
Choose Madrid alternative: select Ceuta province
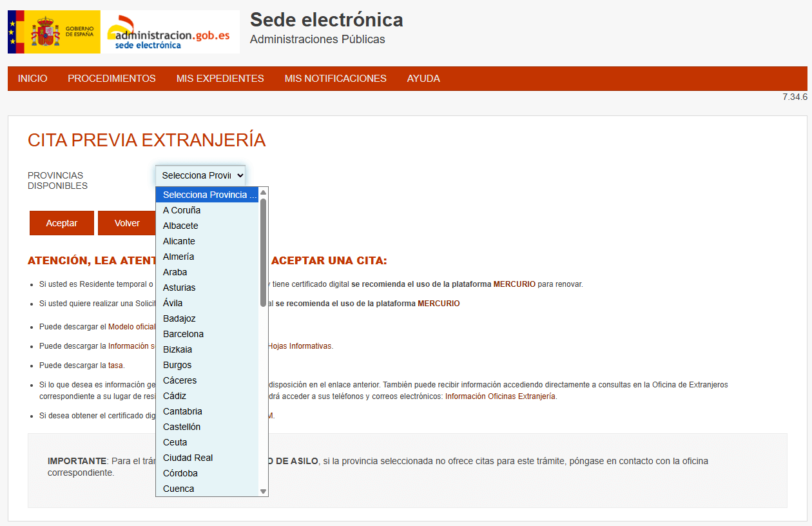click(x=174, y=442)
